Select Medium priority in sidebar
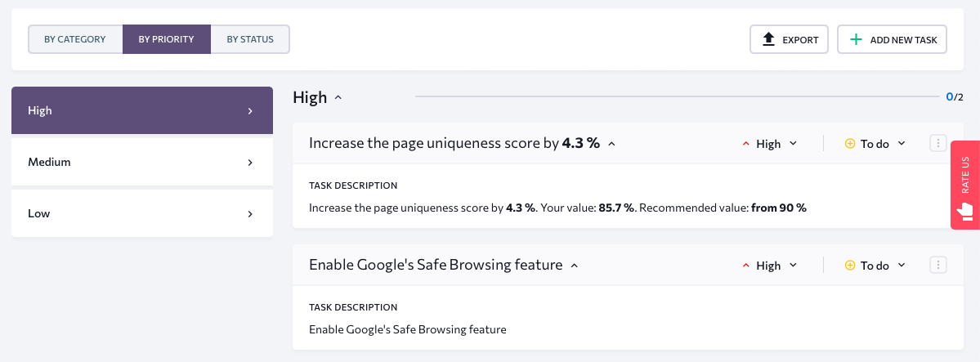 pos(142,162)
